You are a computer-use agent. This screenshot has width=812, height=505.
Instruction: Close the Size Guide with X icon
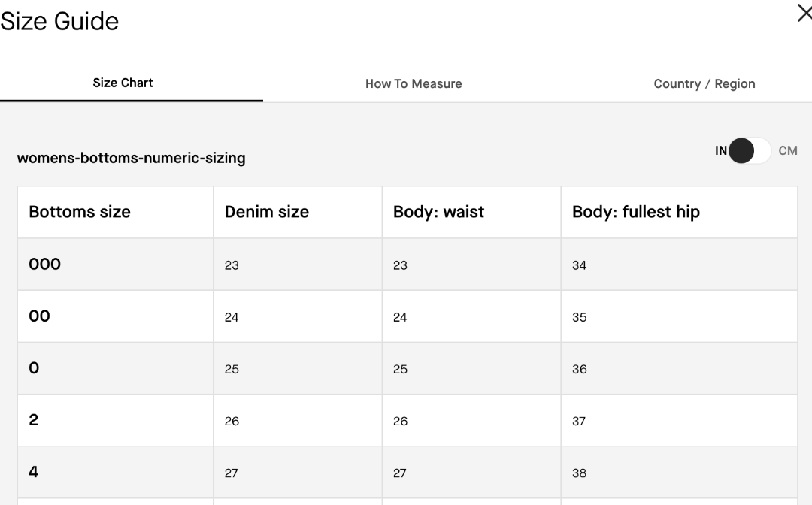(x=804, y=13)
